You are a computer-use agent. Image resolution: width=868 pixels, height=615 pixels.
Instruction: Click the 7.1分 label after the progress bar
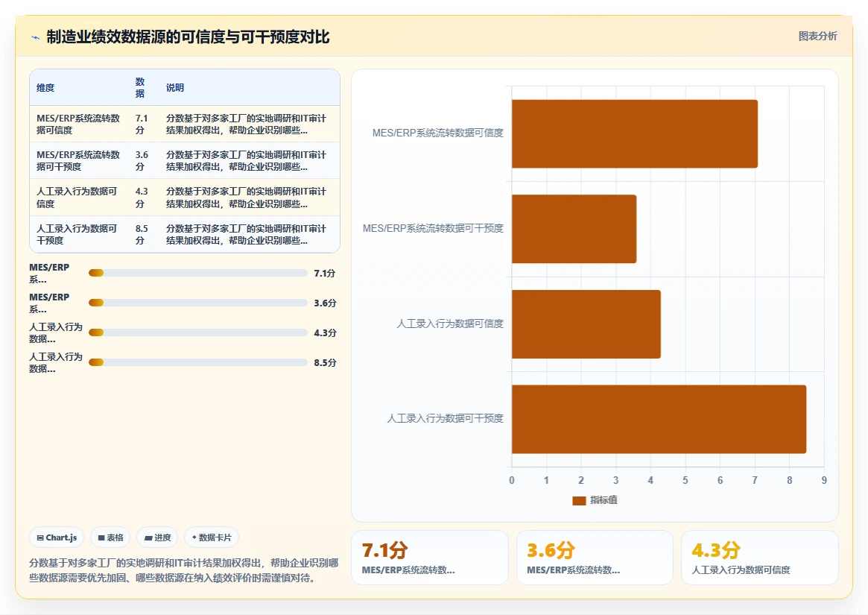coord(324,273)
